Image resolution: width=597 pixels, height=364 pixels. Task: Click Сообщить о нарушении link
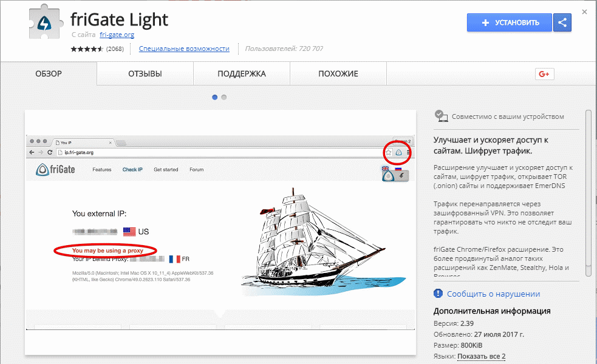tap(493, 294)
